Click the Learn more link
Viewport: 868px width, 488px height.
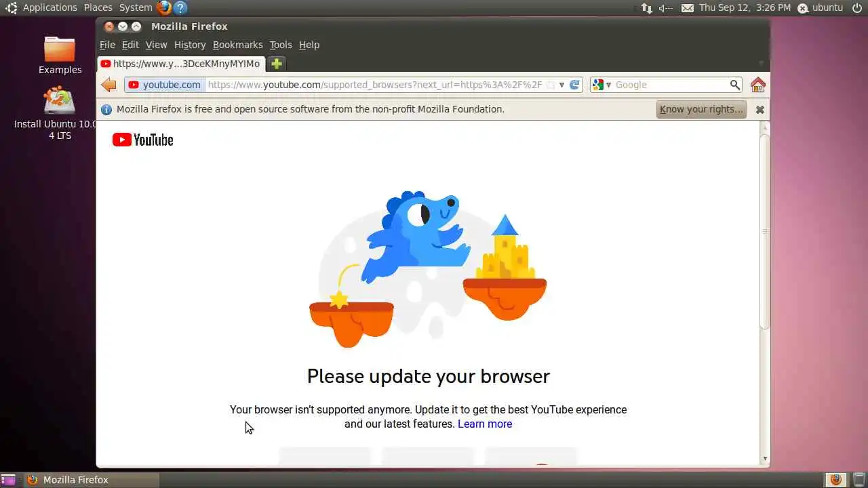[485, 424]
